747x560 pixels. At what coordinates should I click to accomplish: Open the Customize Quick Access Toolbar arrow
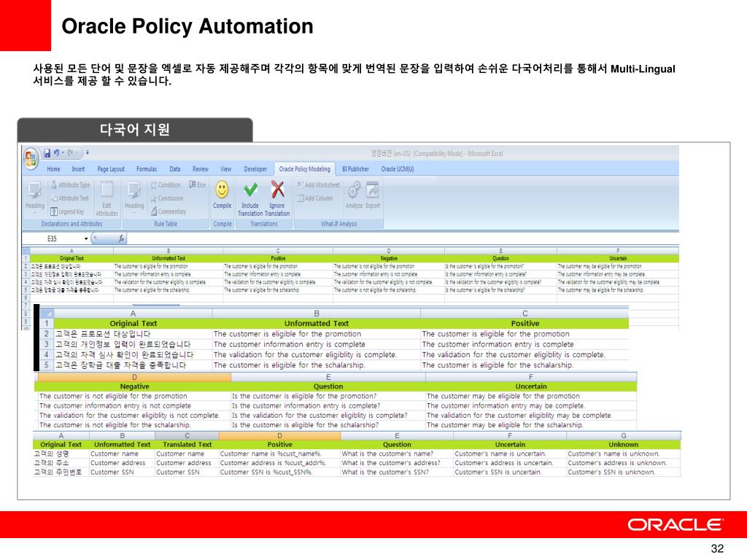88,153
